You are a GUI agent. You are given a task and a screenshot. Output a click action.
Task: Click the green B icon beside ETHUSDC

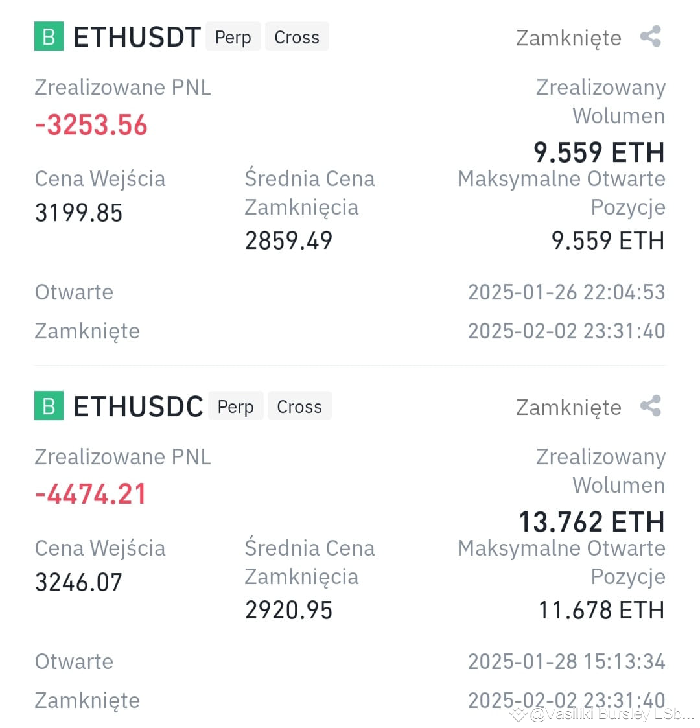pos(49,406)
